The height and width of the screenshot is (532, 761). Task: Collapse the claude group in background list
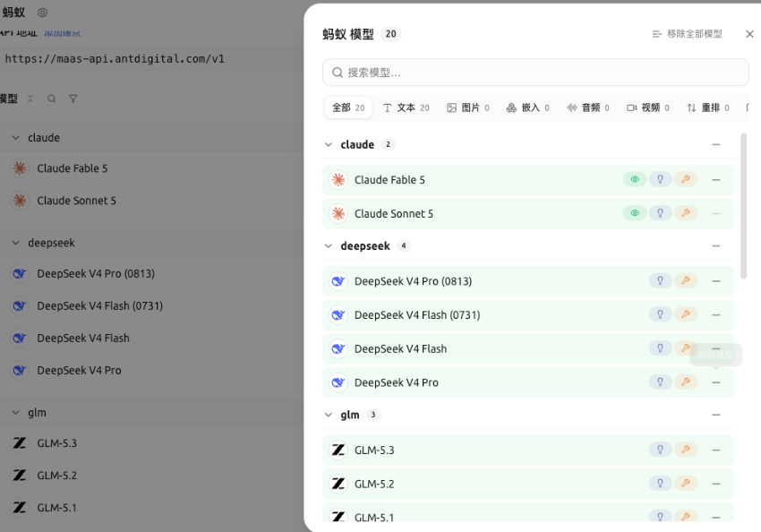click(x=16, y=138)
